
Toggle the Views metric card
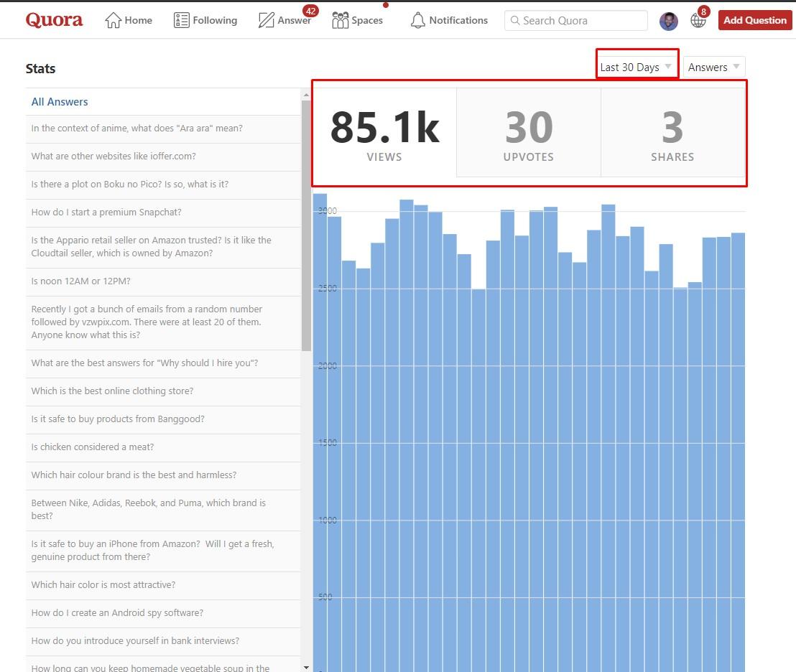point(384,131)
